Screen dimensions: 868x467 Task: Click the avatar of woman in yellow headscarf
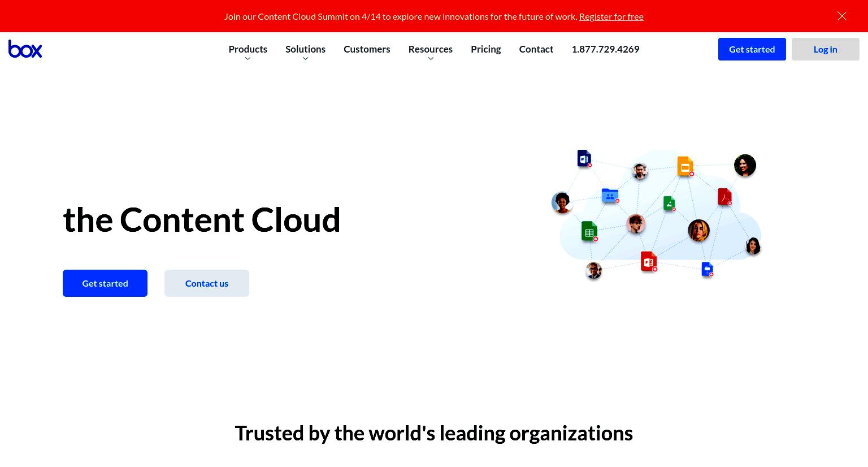pyautogui.click(x=698, y=231)
